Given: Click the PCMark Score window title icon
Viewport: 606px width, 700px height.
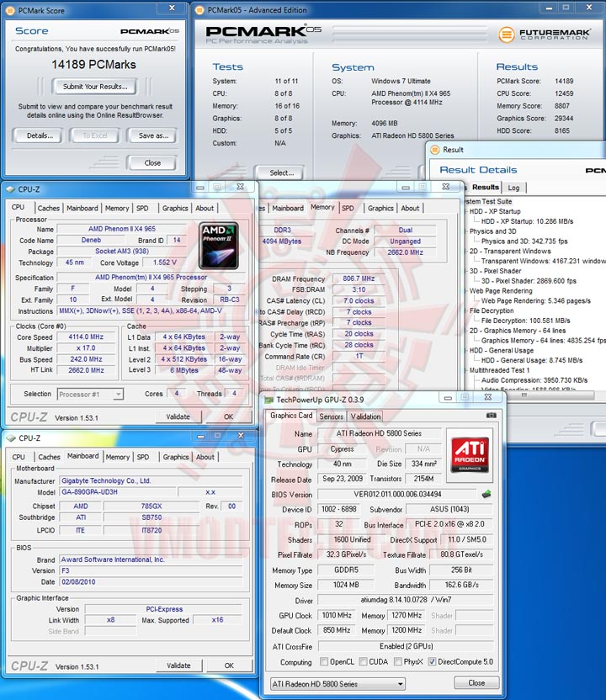Looking at the screenshot, I should [x=11, y=10].
